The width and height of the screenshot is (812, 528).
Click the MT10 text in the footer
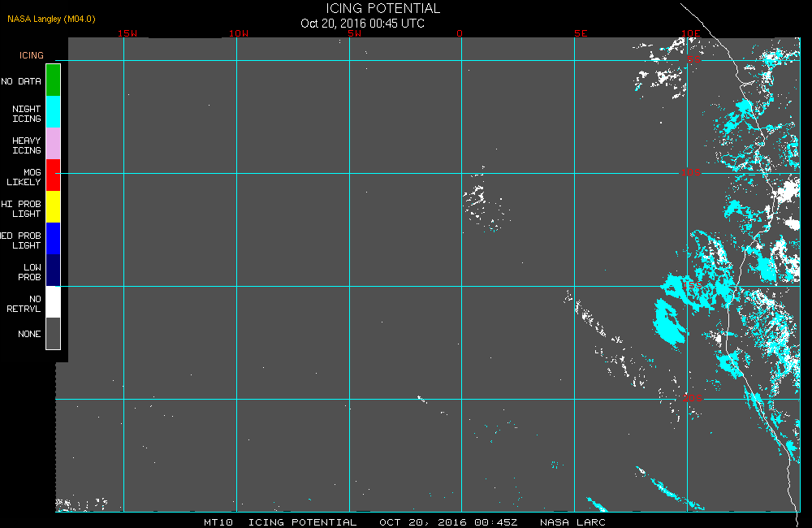[218, 522]
